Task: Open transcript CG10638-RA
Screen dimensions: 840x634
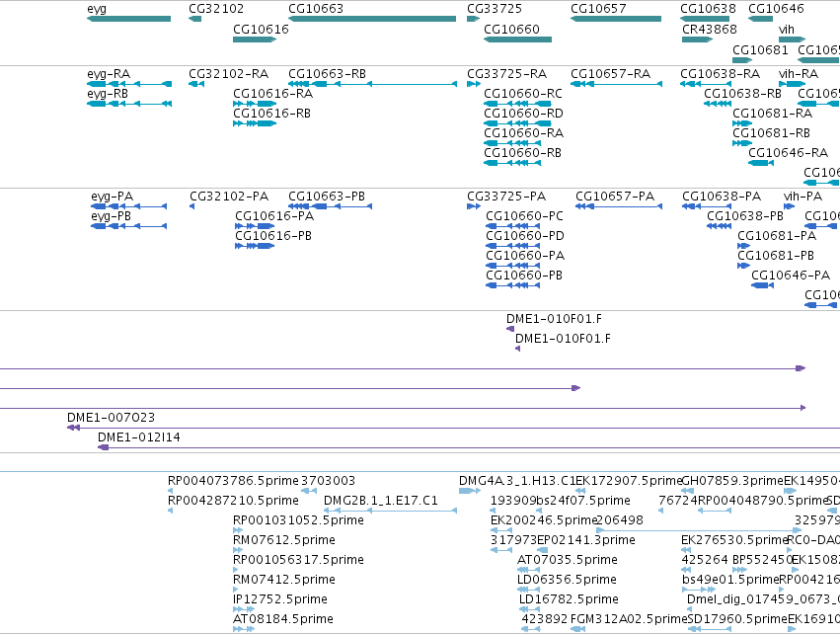Action: 706,84
